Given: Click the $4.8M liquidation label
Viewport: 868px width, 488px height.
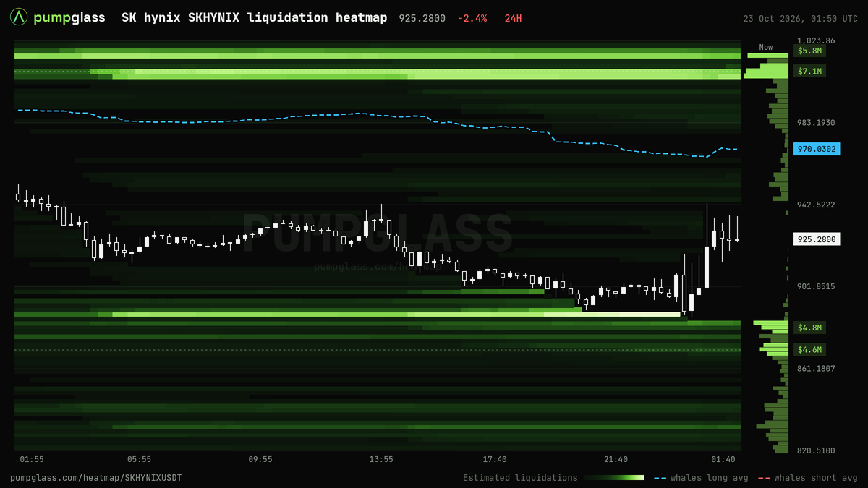Looking at the screenshot, I should pyautogui.click(x=809, y=328).
